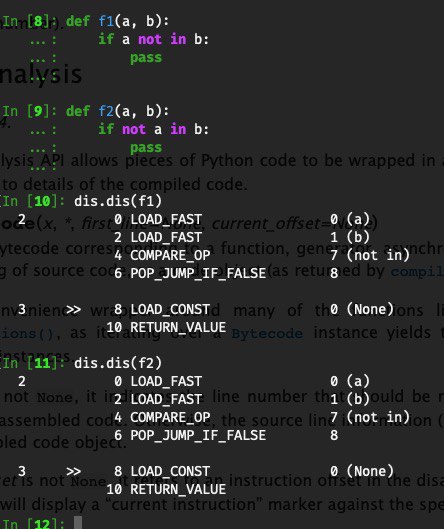Click 'LOAD_CONST' in the f2 disassembly
Screen dimensions: 444x529
[x=170, y=471]
